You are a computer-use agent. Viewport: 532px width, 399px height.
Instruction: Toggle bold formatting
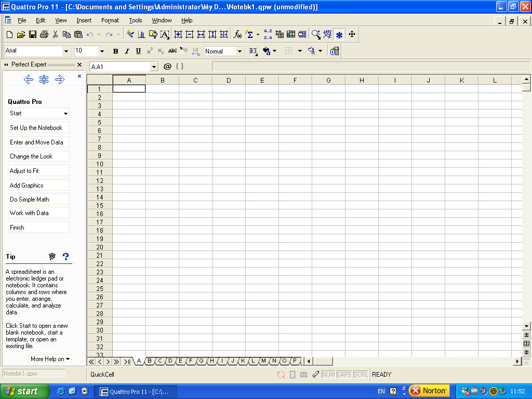(115, 51)
